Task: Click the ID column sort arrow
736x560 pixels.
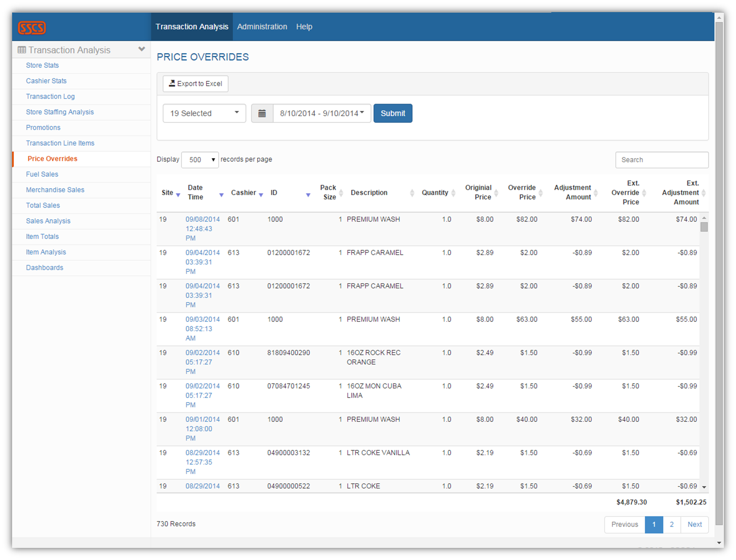Action: (x=308, y=195)
